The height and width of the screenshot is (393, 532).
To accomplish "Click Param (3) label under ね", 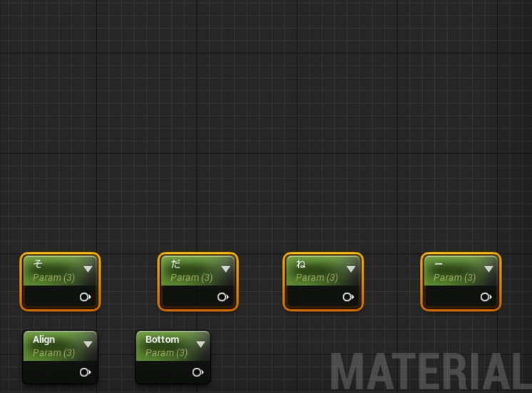I will coord(317,277).
